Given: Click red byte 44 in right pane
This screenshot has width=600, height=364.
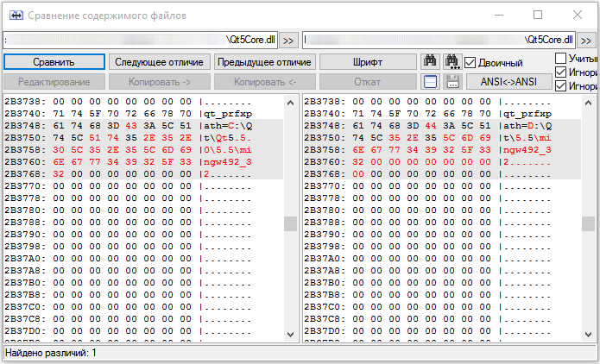Looking at the screenshot, I should [431, 125].
